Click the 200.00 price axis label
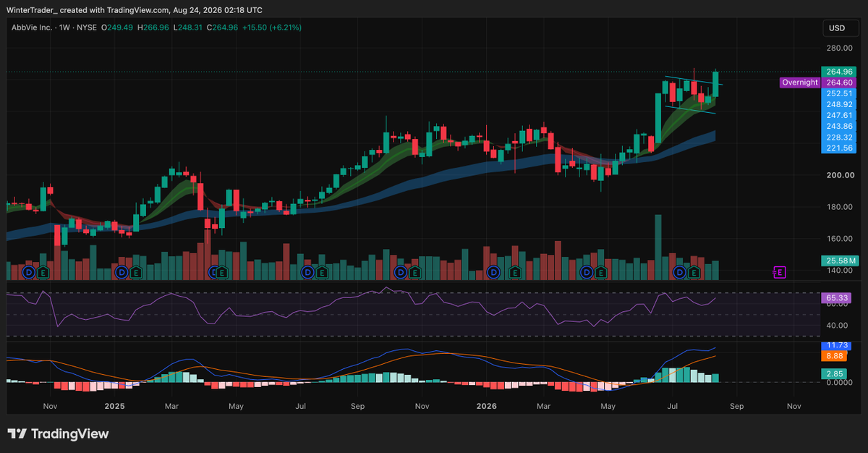 [x=841, y=175]
